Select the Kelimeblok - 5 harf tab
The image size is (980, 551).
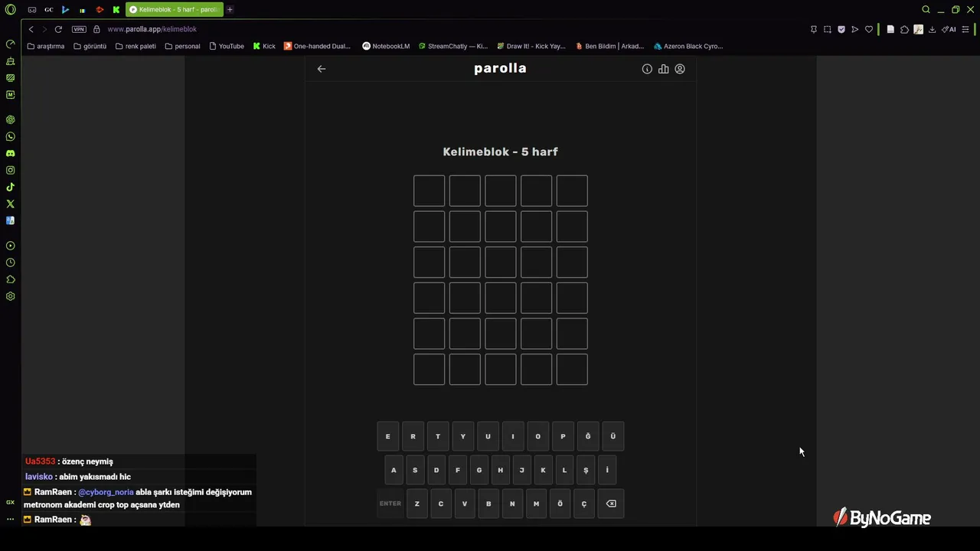[174, 10]
